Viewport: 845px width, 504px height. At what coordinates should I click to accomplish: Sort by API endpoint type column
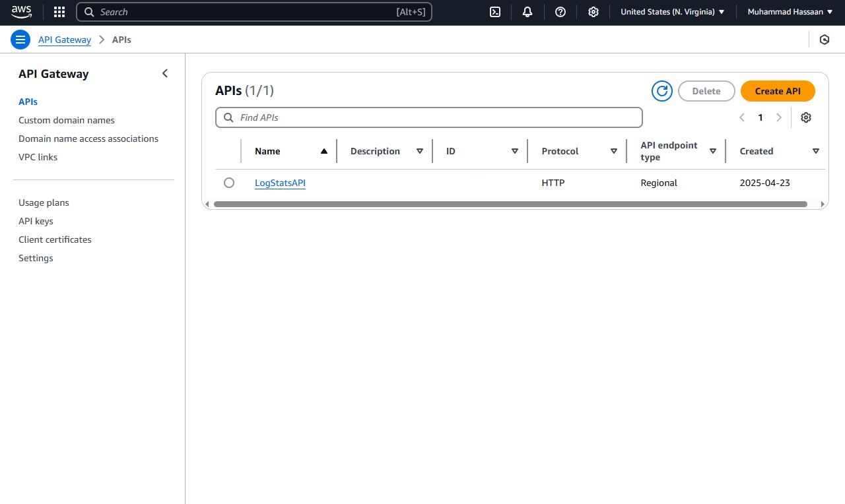(x=713, y=151)
